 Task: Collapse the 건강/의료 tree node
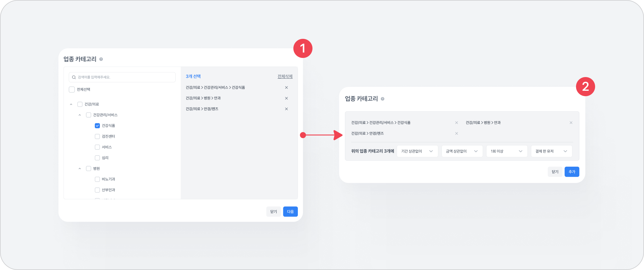click(x=71, y=104)
